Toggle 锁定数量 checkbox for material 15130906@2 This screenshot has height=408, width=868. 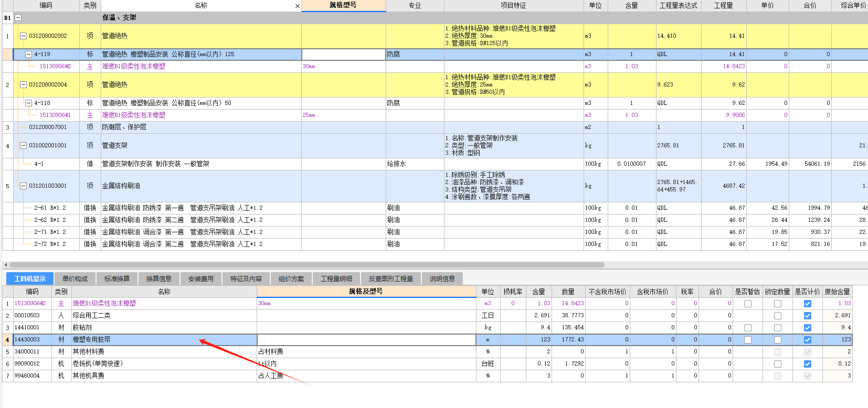coord(778,304)
